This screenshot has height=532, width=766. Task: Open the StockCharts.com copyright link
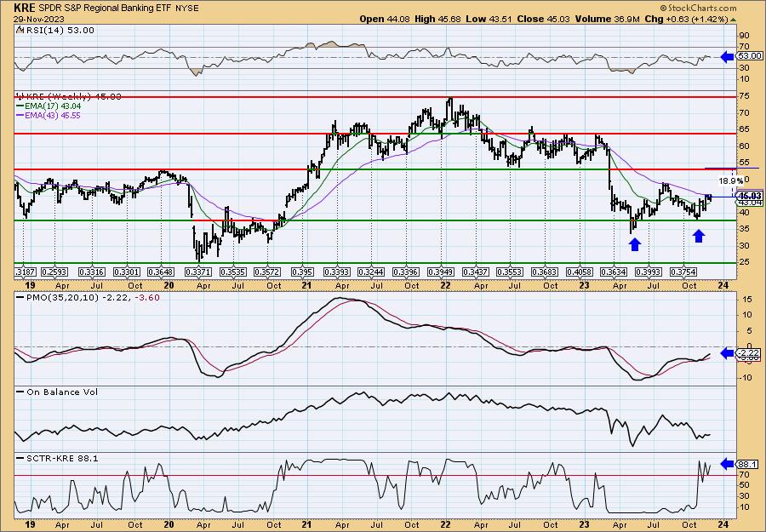698,8
